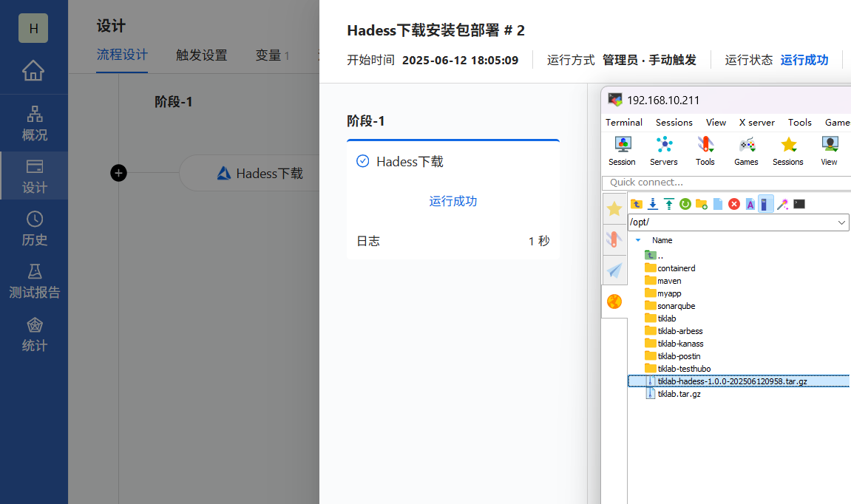Go to parent directory in SFTP toolbar
Viewport: 851px width, 504px height.
tap(637, 204)
